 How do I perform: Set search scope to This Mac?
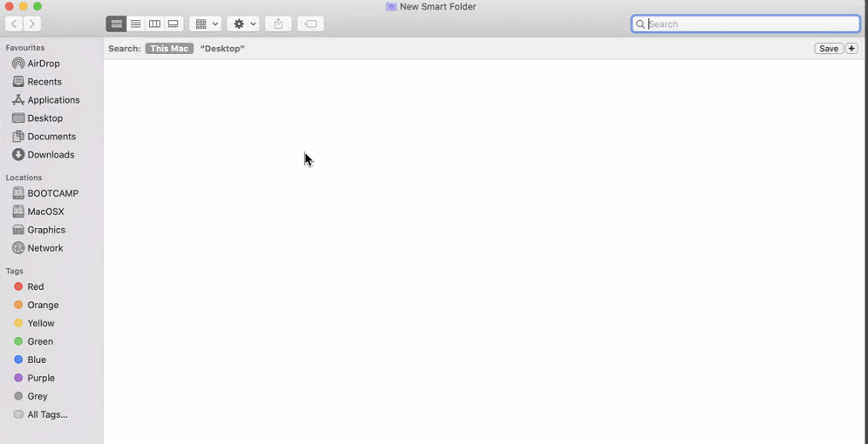(x=169, y=49)
